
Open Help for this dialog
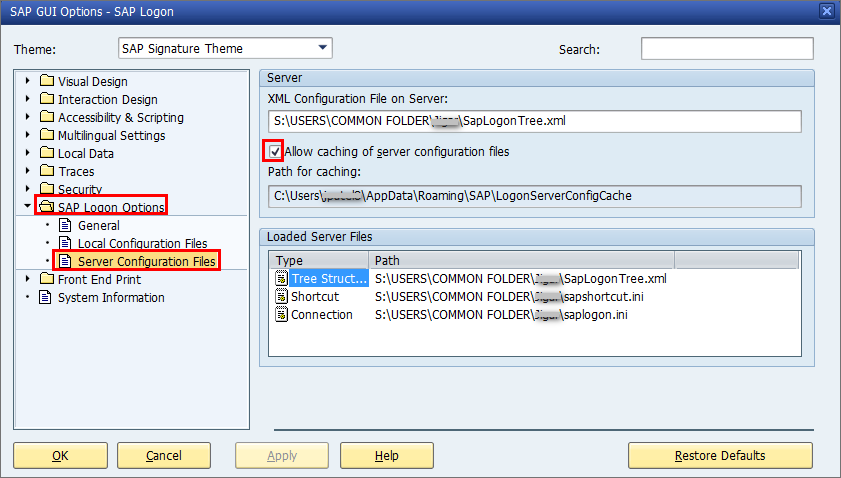386,455
